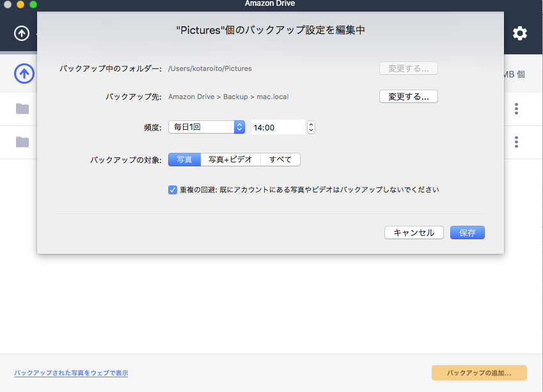
Task: Click the first folder icon in the file list
Action: (x=22, y=109)
